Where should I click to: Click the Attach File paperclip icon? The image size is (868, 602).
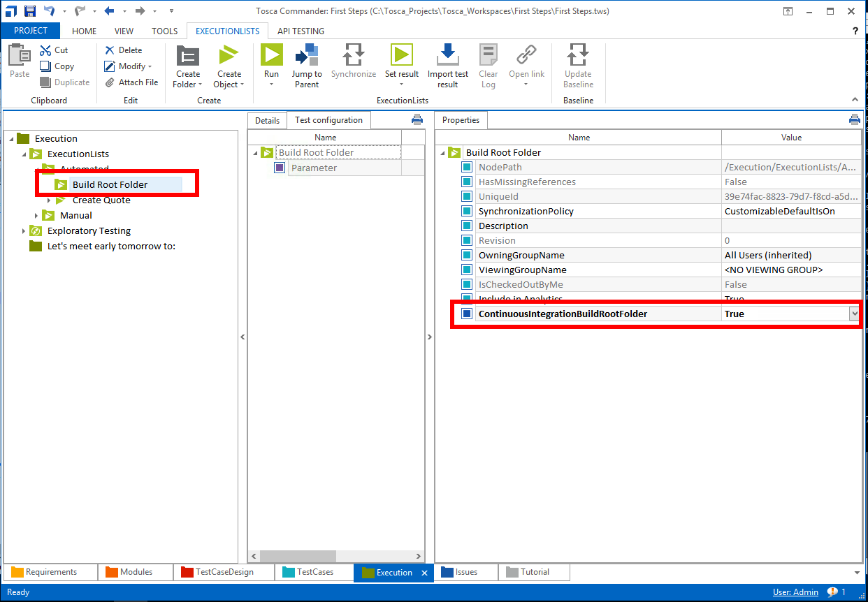pos(110,82)
